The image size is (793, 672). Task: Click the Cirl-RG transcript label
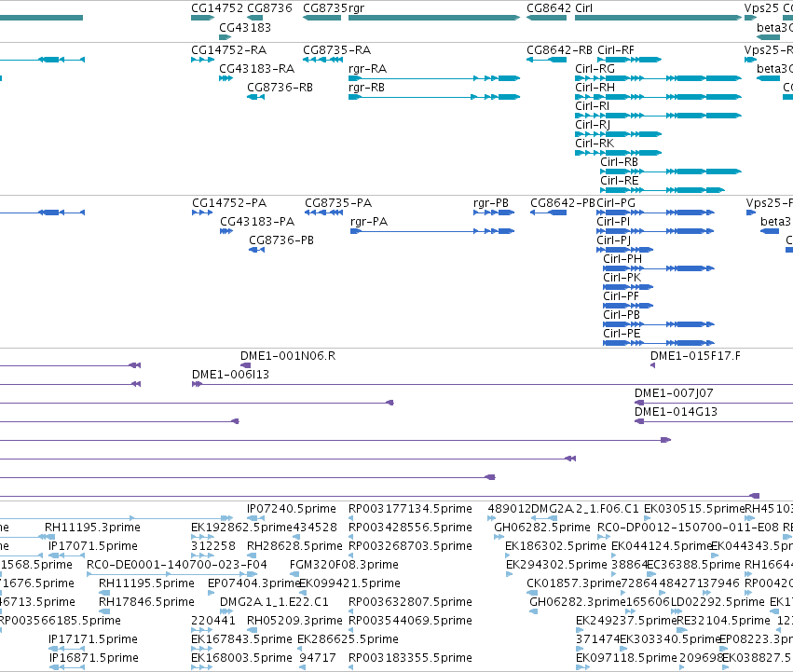[x=595, y=69]
